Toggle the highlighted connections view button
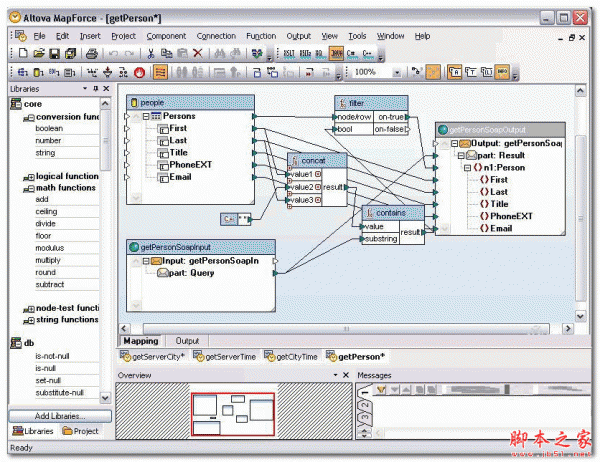This screenshot has height=462, width=600. tap(160, 72)
